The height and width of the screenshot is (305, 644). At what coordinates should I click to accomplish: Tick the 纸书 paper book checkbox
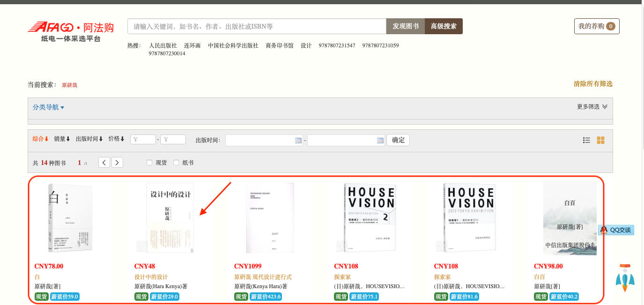pyautogui.click(x=176, y=163)
